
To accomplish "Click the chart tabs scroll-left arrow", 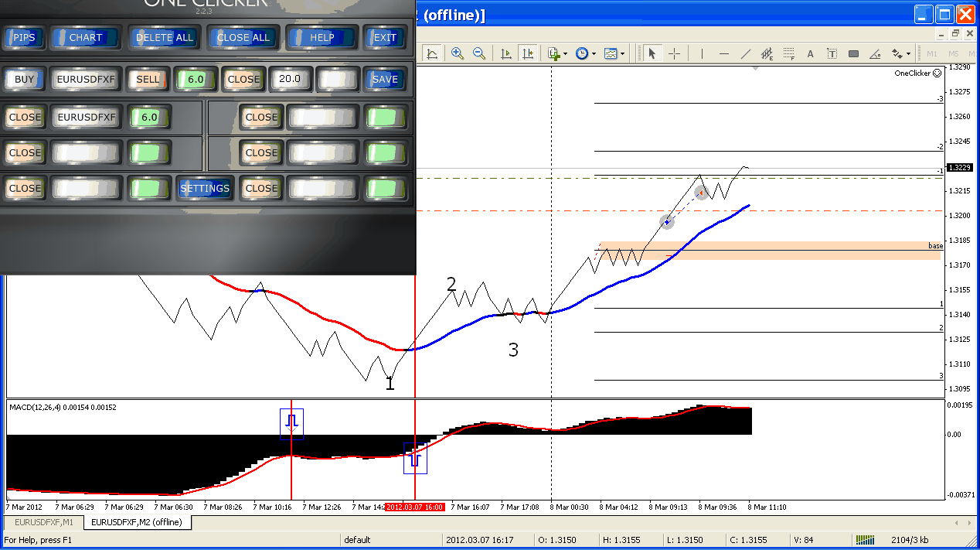I will click(957, 523).
